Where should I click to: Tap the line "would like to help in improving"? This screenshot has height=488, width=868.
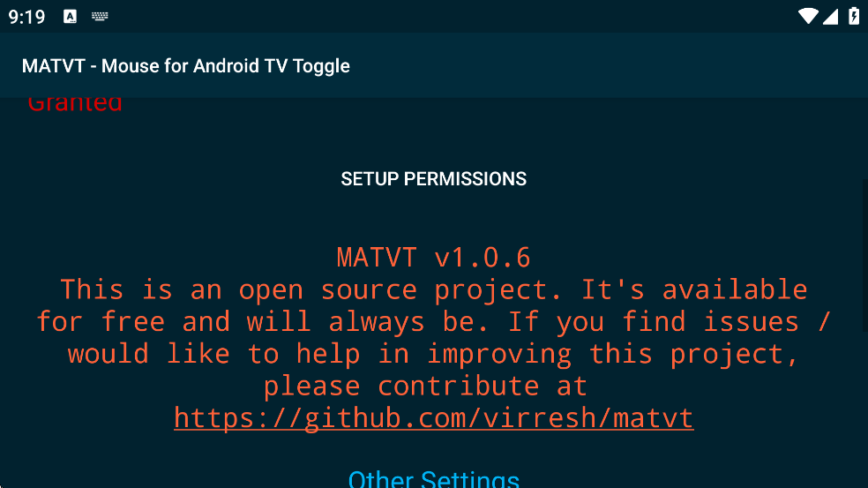[433, 354]
